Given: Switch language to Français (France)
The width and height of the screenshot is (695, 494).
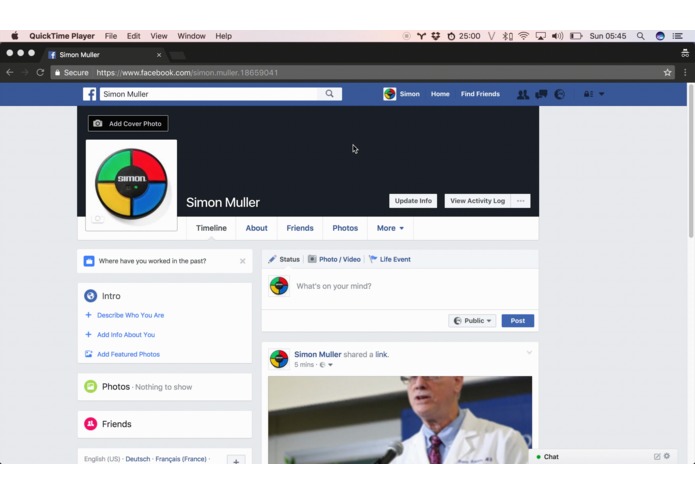Looking at the screenshot, I should click(181, 459).
